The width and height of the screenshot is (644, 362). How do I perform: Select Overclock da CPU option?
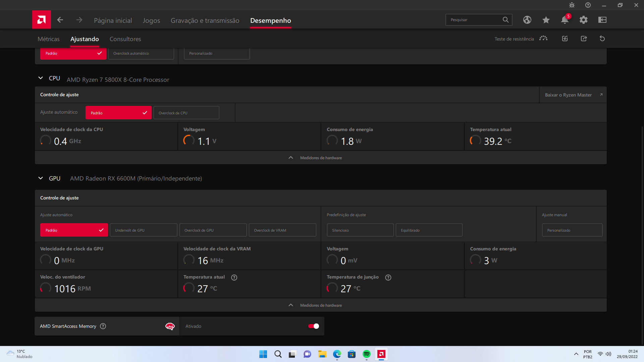tap(186, 113)
